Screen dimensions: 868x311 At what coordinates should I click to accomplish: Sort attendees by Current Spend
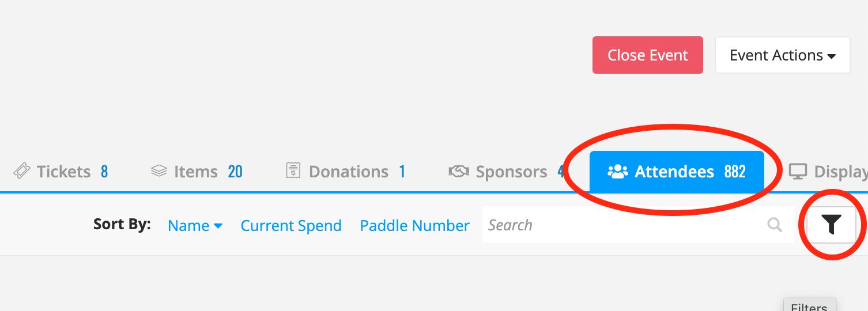click(291, 226)
